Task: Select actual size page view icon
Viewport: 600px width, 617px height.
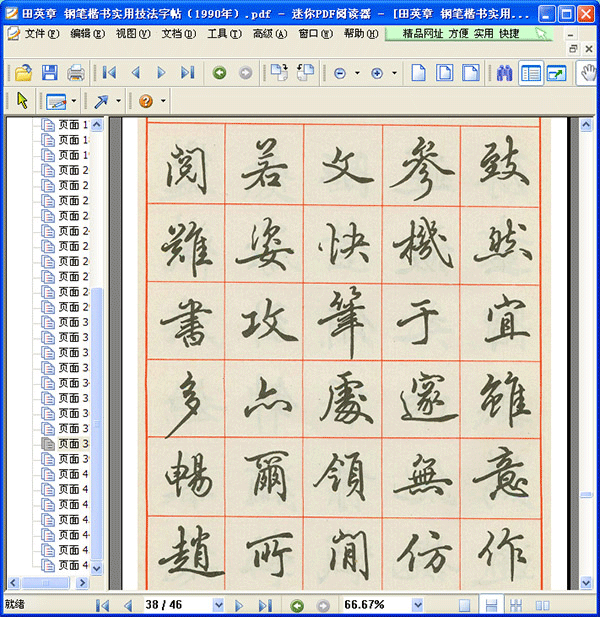Action: coord(418,73)
